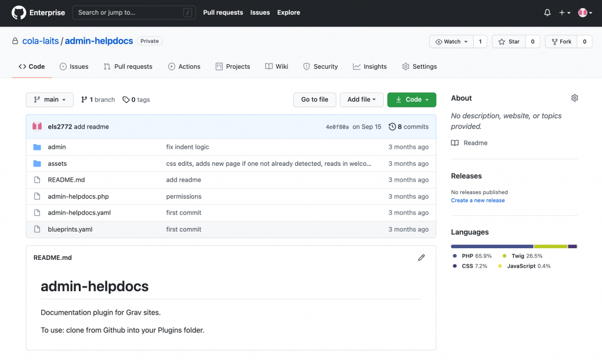The height and width of the screenshot is (364, 602).
Task: Click the admin-helpdocs.php file icon
Action: click(x=37, y=196)
